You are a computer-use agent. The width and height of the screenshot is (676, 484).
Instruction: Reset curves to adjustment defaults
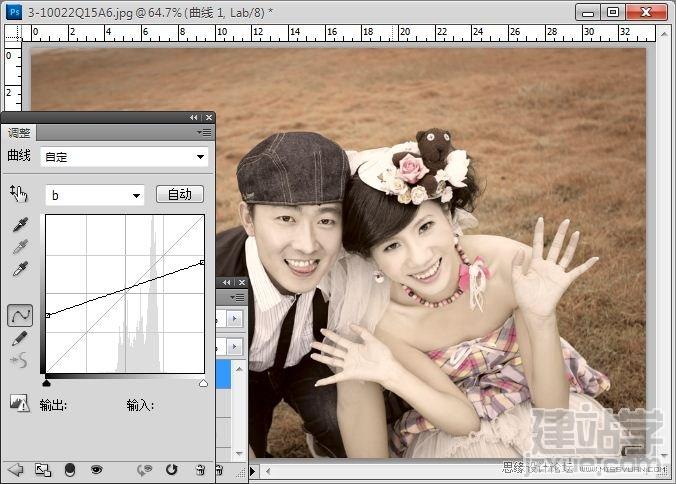[x=172, y=470]
